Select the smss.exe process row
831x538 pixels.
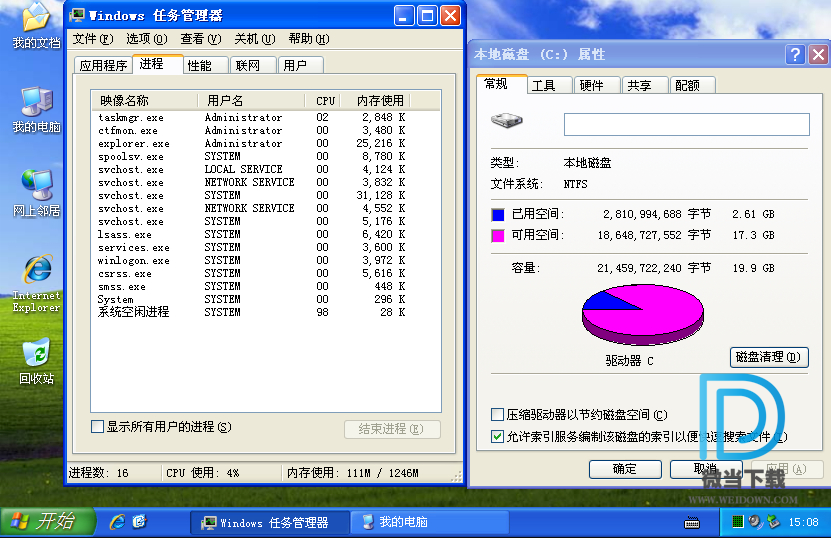pos(252,287)
